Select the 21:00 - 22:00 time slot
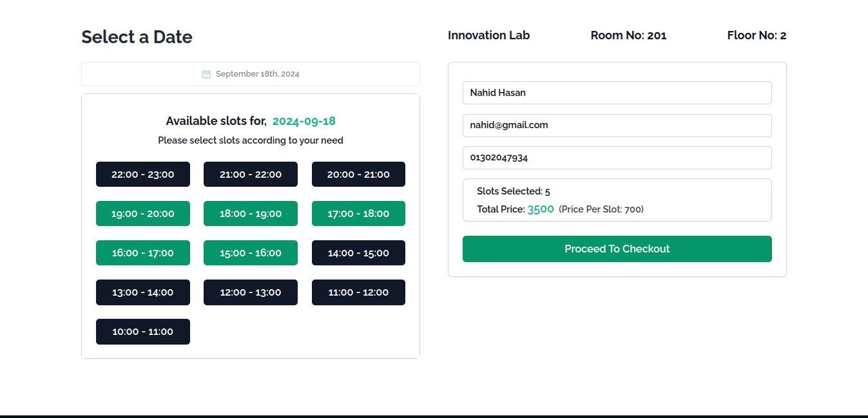This screenshot has height=418, width=868. (x=251, y=175)
